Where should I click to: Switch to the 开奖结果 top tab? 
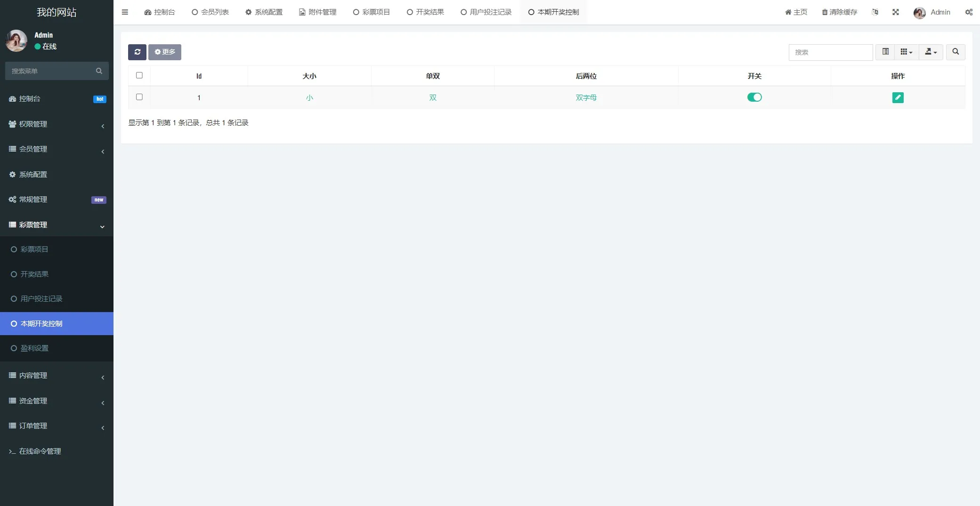[425, 12]
